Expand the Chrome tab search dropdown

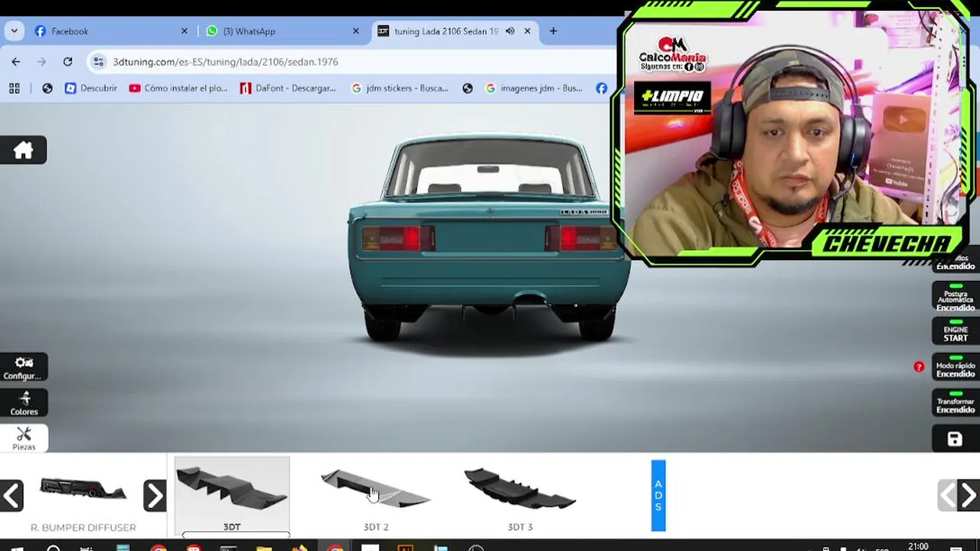pyautogui.click(x=14, y=31)
